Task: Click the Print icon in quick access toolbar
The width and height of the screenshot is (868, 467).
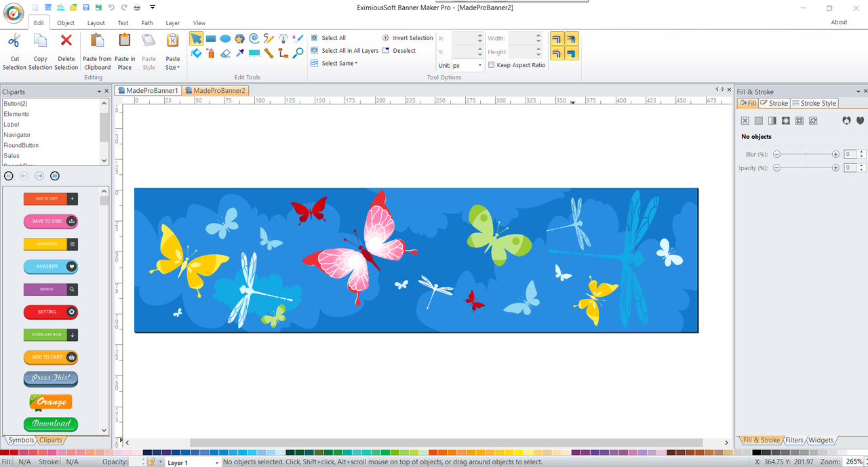Action: [x=137, y=7]
